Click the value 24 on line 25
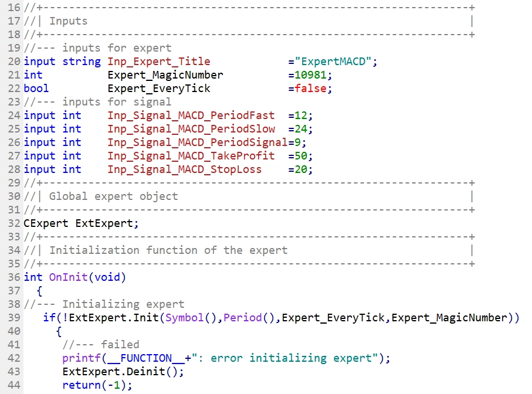 [301, 129]
